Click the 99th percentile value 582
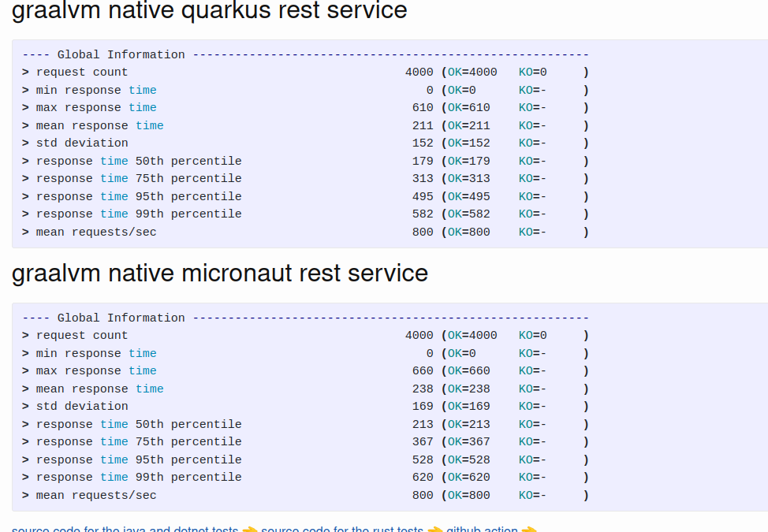The image size is (768, 532). coord(423,214)
